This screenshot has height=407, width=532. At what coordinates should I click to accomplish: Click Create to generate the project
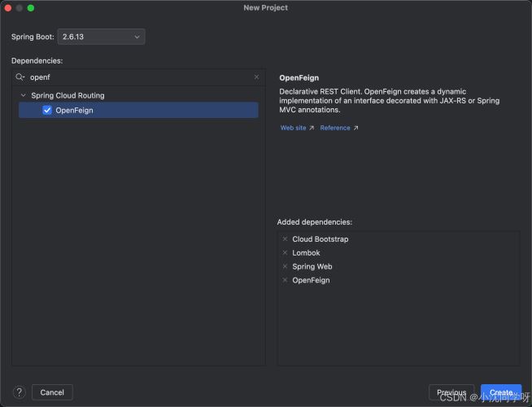[501, 392]
